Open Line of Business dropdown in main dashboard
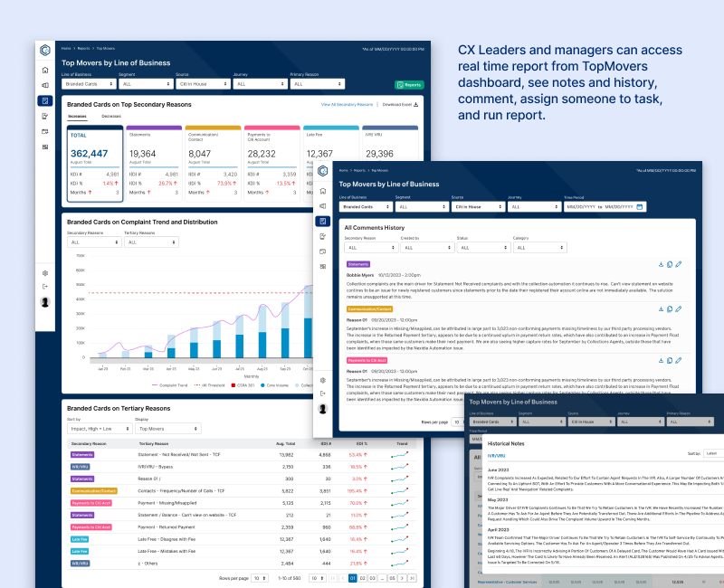This screenshot has width=724, height=588. coord(89,84)
